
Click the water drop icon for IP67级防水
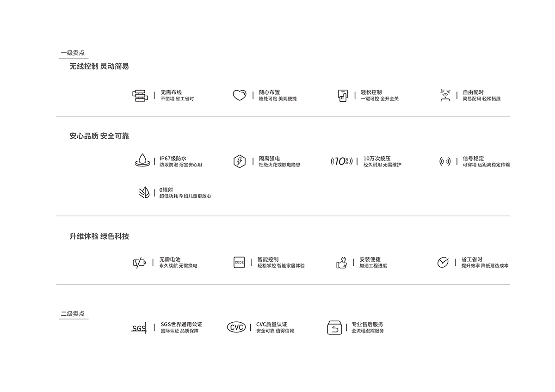(142, 160)
